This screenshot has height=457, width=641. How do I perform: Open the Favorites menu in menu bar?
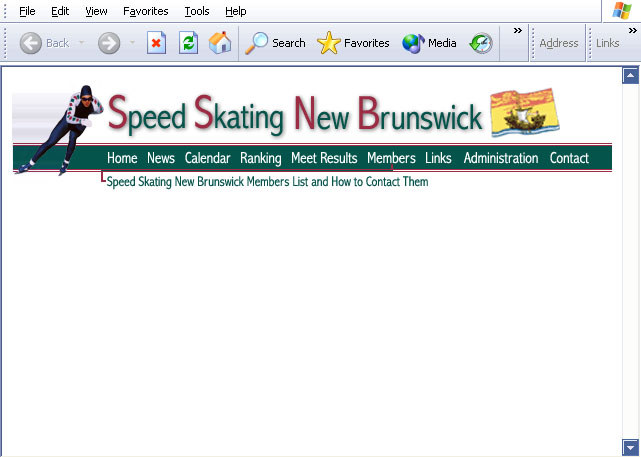tap(145, 11)
